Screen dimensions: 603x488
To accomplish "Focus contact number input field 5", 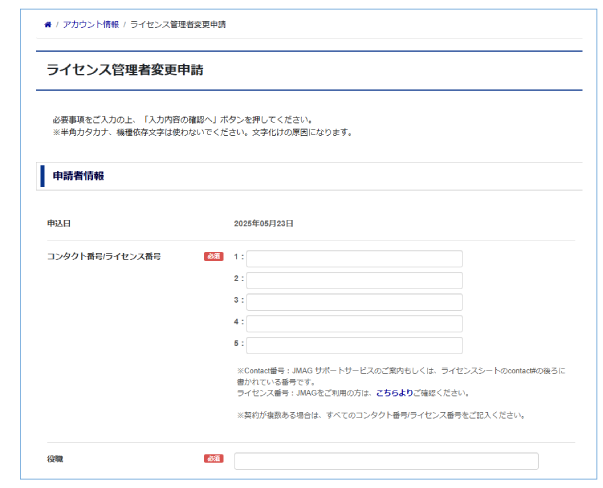I will 354,345.
